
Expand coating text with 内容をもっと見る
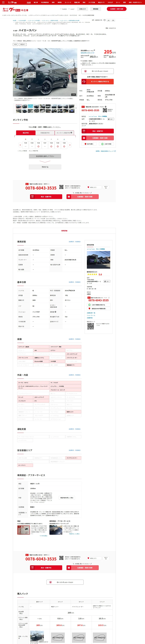[x=74, y=534]
